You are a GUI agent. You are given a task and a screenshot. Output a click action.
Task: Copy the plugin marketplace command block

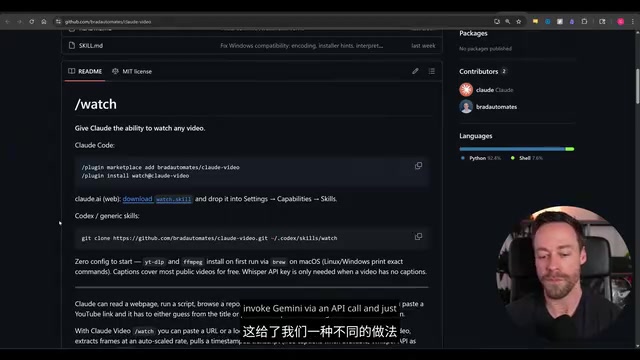[418, 166]
